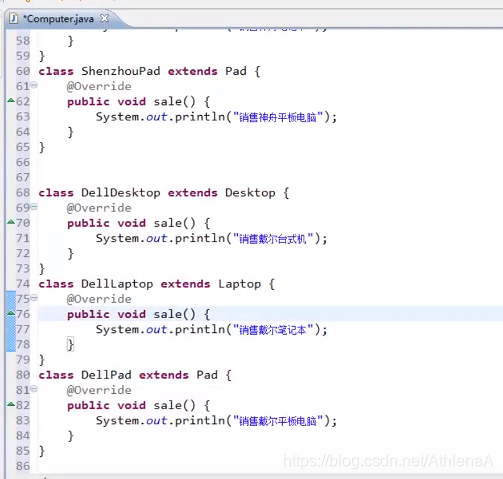Click string literal on line 83

pos(278,421)
